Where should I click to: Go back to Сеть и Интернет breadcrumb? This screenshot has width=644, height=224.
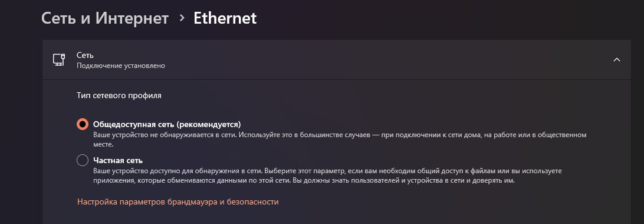coord(105,18)
